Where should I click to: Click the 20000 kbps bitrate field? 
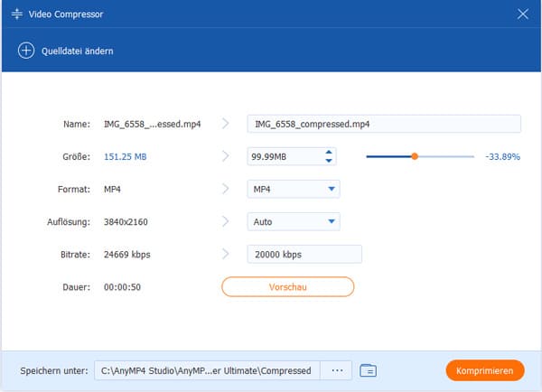click(x=304, y=255)
